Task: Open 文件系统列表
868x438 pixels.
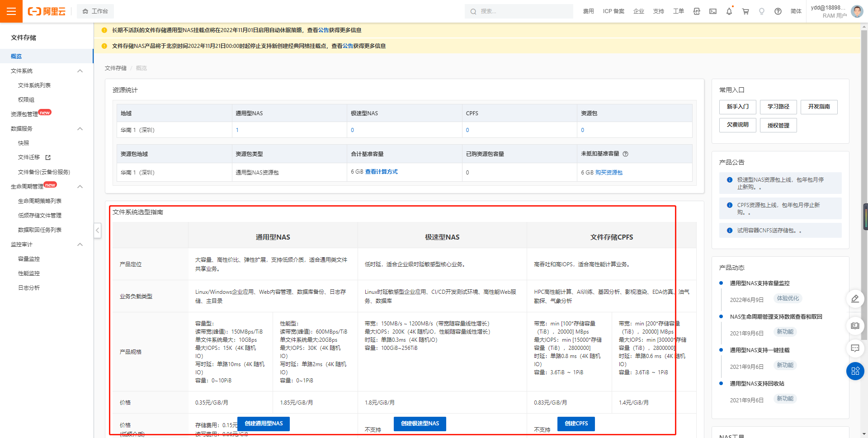Action: [x=34, y=85]
